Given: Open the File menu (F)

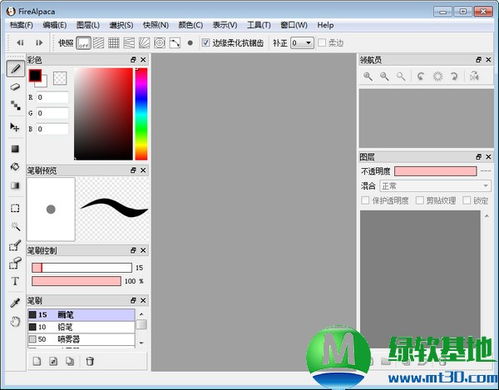Looking at the screenshot, I should click(21, 25).
